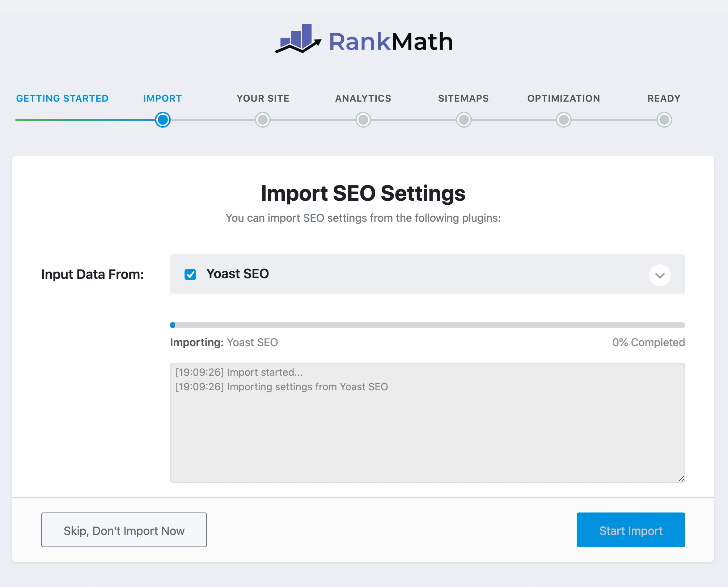Click the Ready step circle
Image resolution: width=728 pixels, height=587 pixels.
[664, 120]
